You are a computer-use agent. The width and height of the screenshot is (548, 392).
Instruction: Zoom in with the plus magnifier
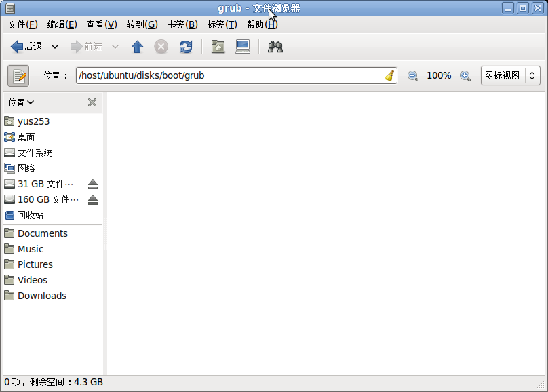(x=465, y=76)
